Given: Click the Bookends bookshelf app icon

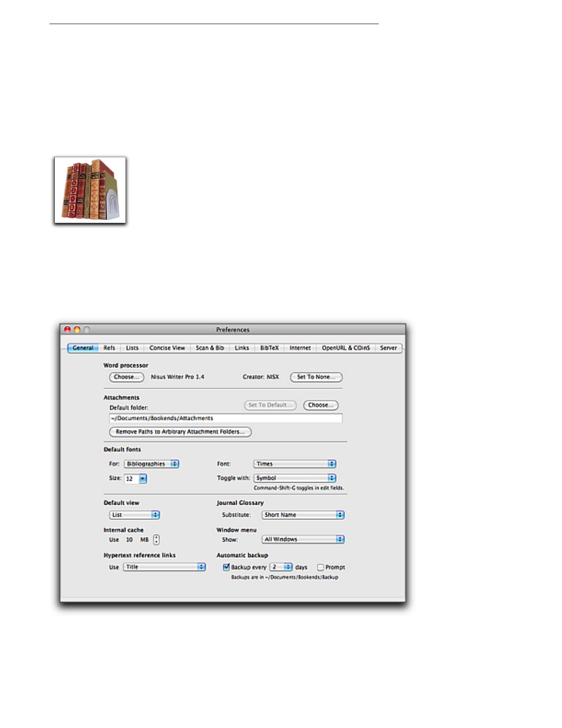Looking at the screenshot, I should [90, 190].
